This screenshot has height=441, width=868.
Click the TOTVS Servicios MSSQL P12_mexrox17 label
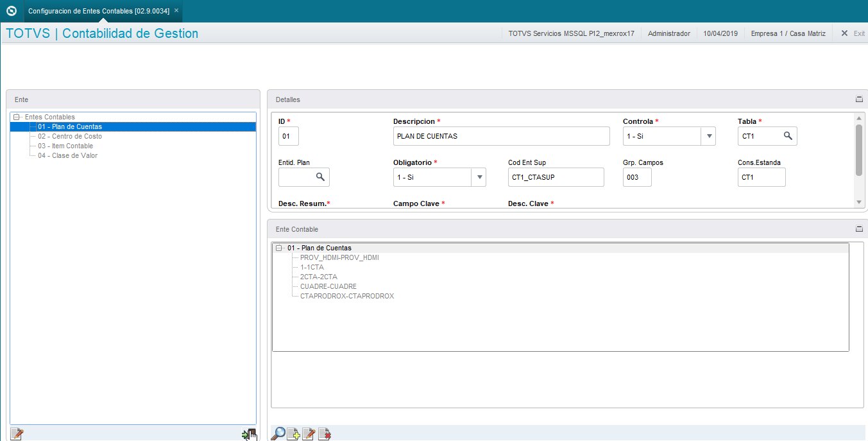pos(571,33)
